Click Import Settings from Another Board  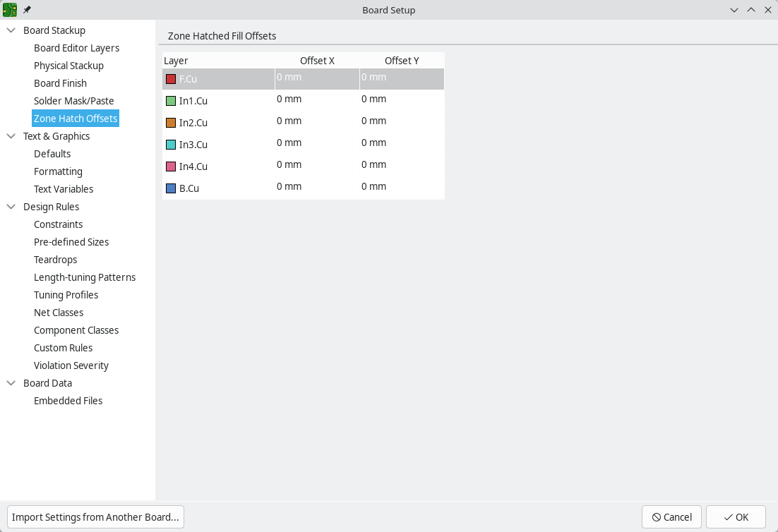click(x=95, y=517)
